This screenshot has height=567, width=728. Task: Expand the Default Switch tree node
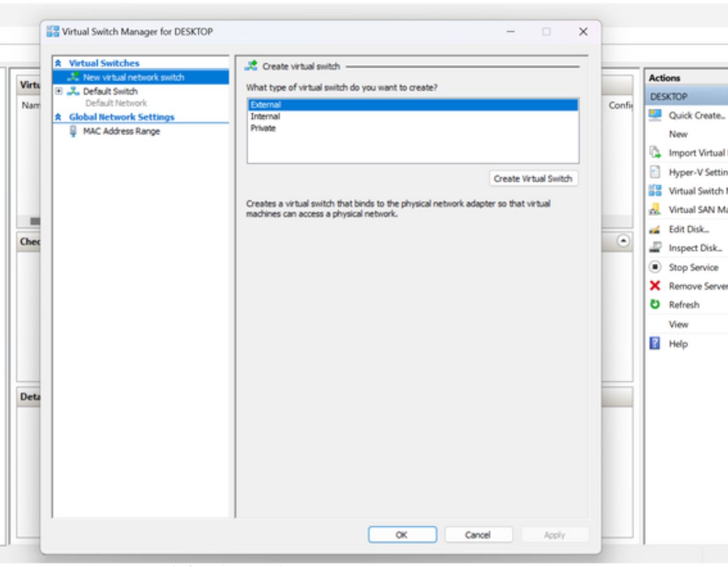point(59,91)
